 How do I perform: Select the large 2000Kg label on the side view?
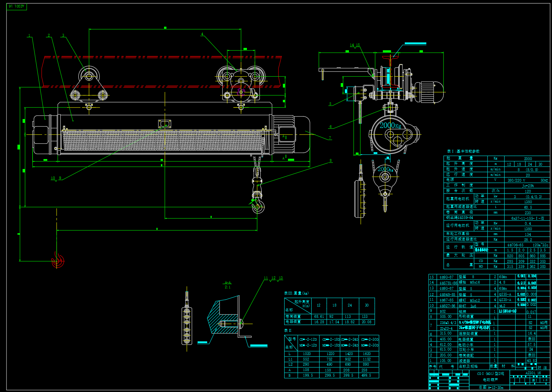click(x=390, y=126)
